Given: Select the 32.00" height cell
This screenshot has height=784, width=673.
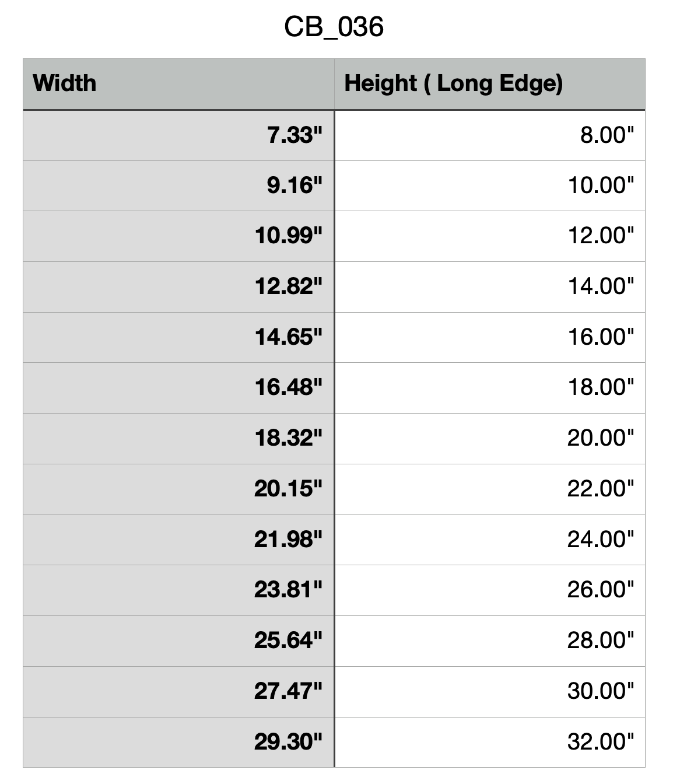Looking at the screenshot, I should point(601,742).
